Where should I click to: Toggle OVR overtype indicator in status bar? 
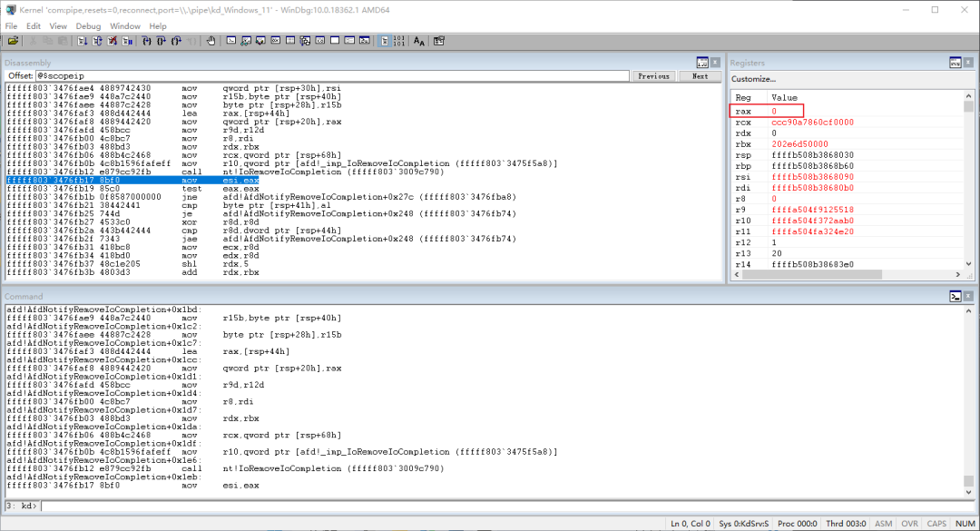pyautogui.click(x=911, y=523)
